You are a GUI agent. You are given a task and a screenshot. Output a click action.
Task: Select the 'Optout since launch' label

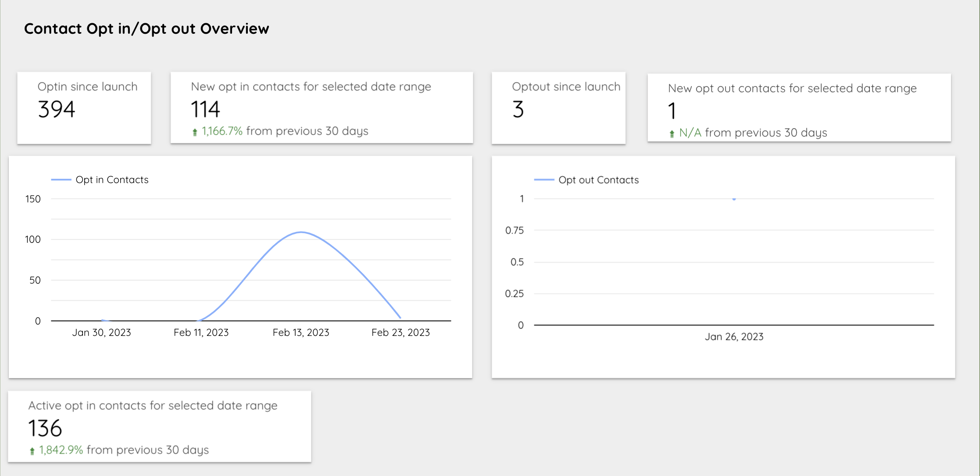click(566, 87)
